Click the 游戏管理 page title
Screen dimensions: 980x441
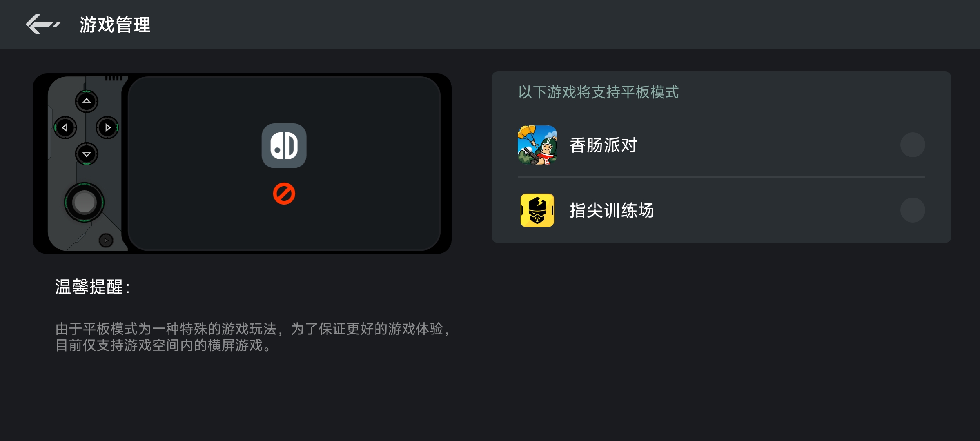115,24
